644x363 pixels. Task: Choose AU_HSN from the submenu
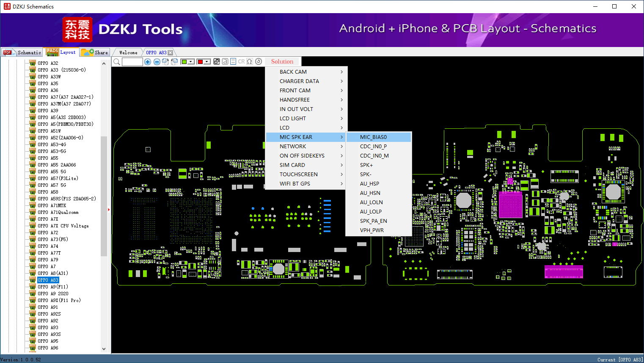pyautogui.click(x=379, y=193)
